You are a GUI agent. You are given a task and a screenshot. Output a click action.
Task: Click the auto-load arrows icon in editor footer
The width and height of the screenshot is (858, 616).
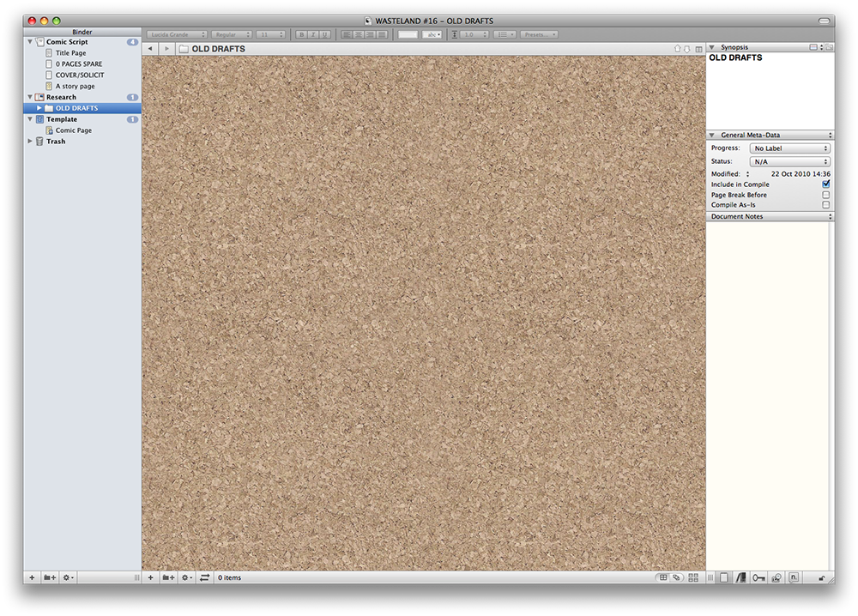204,578
